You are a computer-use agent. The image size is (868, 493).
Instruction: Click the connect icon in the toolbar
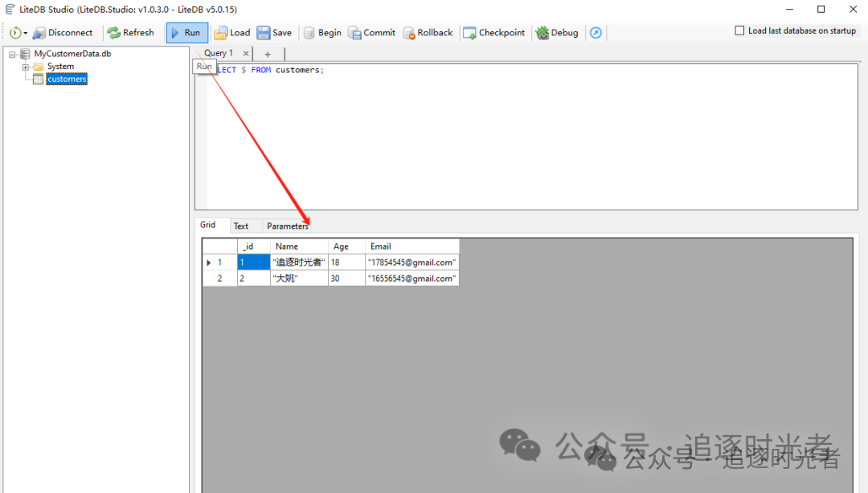(15, 33)
